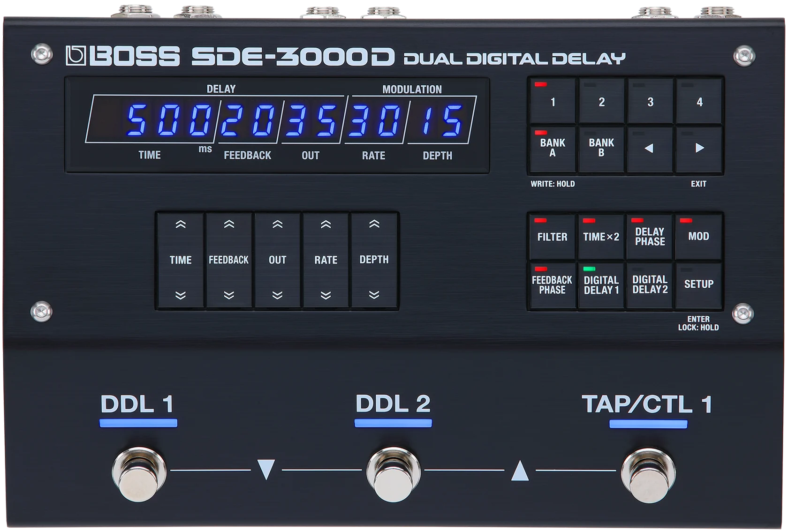This screenshot has height=532, width=788.
Task: Toggle the TIME×2 button
Action: pyautogui.click(x=601, y=237)
